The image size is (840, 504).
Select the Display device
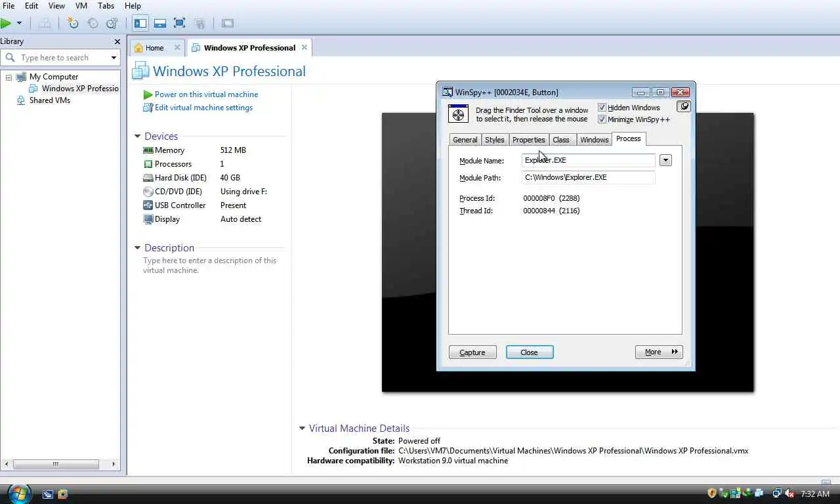[x=202, y=219]
